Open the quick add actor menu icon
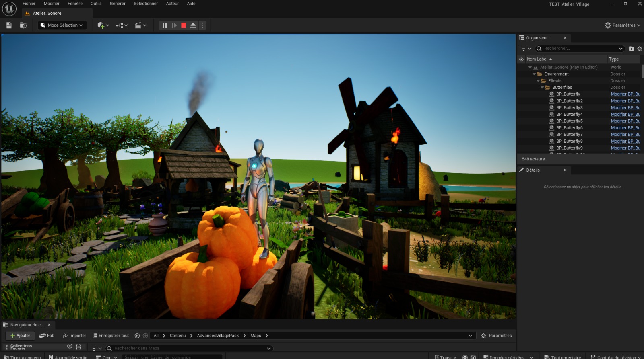Viewport: 644px width, 359px height. [x=103, y=25]
